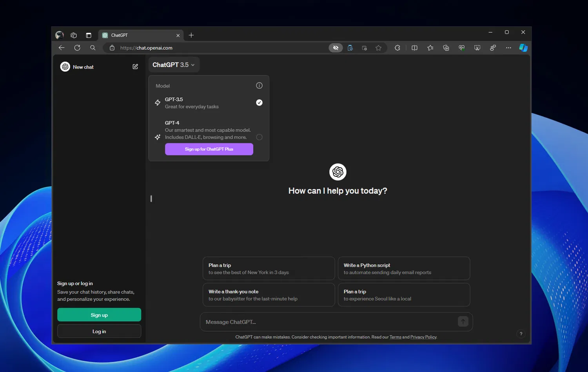Click the search magnifier icon in toolbar
Image resolution: width=588 pixels, height=372 pixels.
tap(93, 48)
